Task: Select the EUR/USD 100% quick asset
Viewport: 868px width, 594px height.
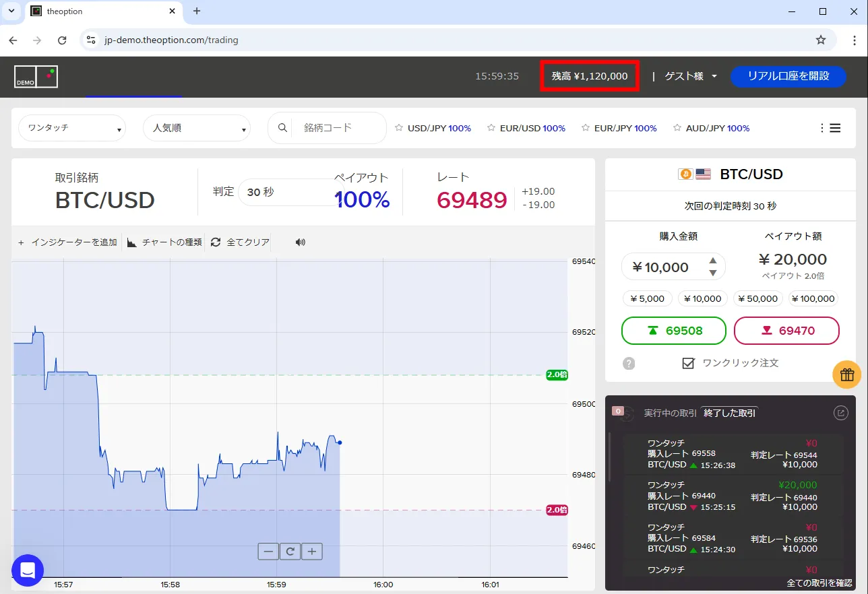Action: [532, 128]
